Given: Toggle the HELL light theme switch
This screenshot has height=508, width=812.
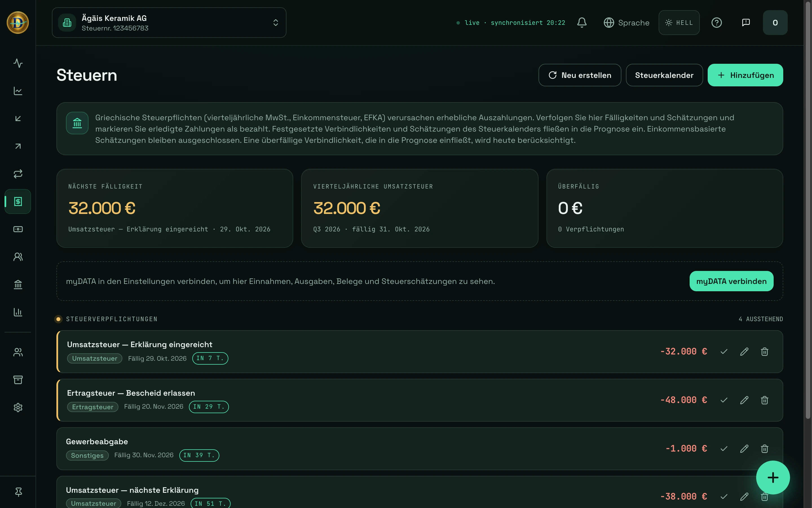Looking at the screenshot, I should [679, 23].
